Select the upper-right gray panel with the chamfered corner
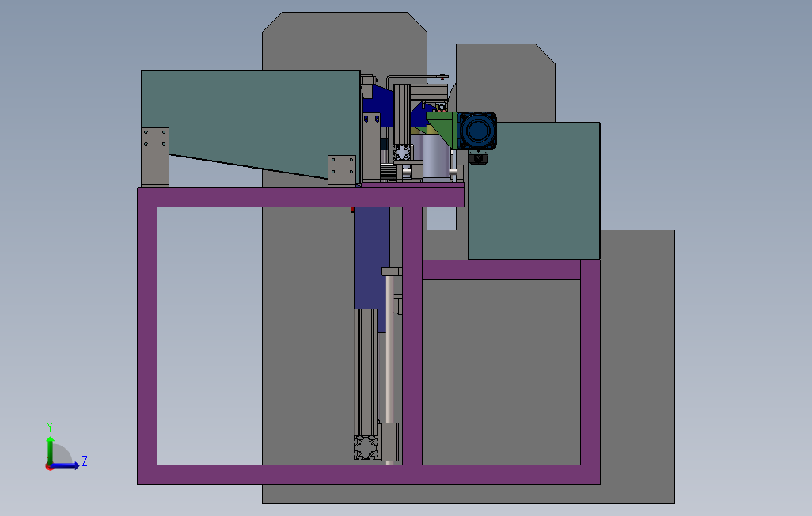The image size is (812, 516). pos(506,83)
